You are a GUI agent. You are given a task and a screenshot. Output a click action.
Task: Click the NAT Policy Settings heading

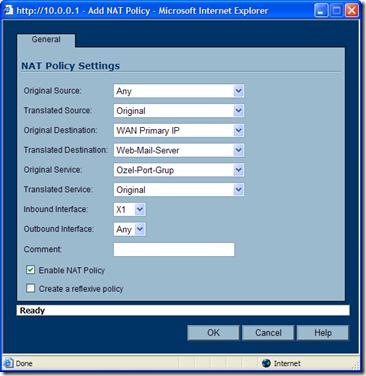[70, 66]
